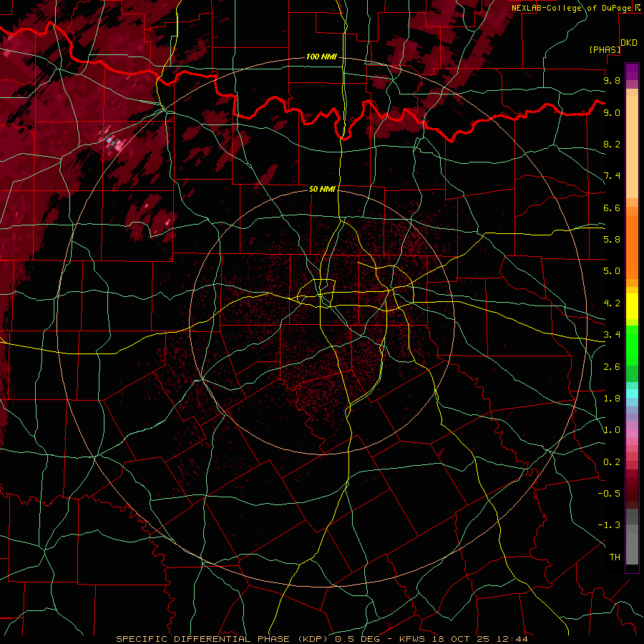Click the 7.4 scale value
The height and width of the screenshot is (644, 644).
[612, 176]
